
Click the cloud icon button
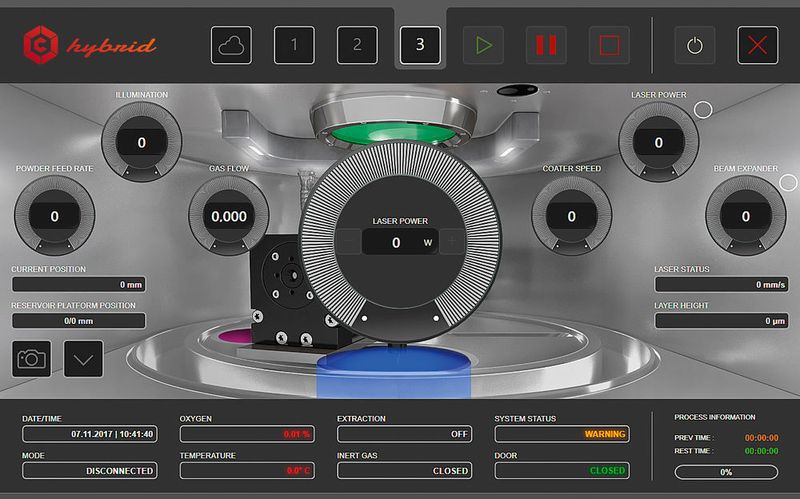tap(231, 45)
